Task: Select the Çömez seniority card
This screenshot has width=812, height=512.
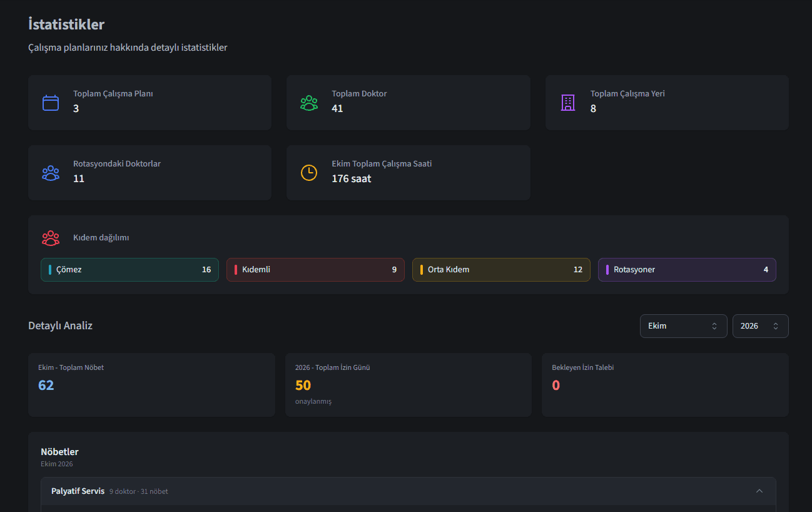Action: click(x=129, y=270)
